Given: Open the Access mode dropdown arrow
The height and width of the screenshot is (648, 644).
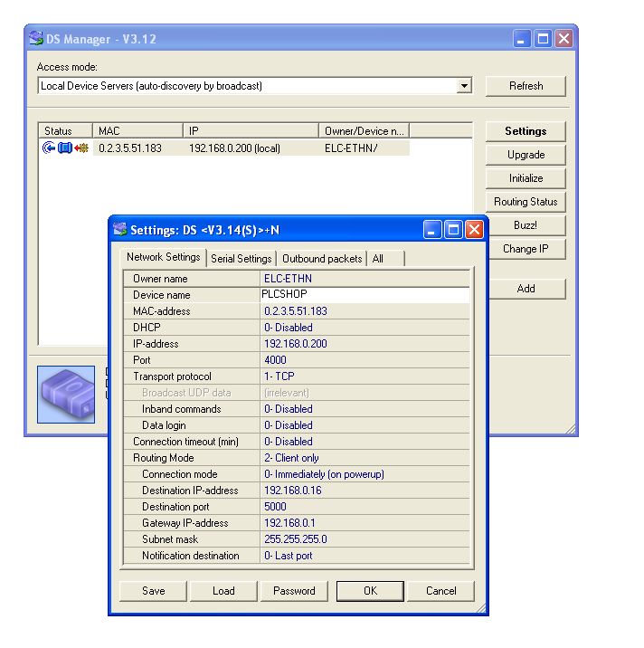Looking at the screenshot, I should 464,86.
